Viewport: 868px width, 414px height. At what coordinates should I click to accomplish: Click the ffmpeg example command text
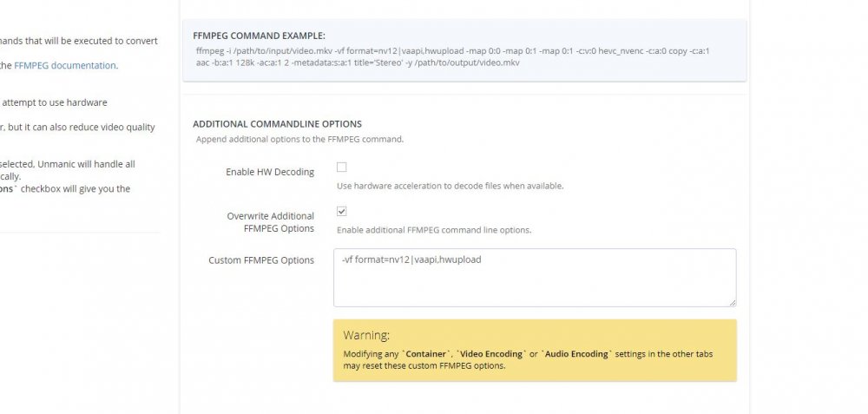coord(453,56)
